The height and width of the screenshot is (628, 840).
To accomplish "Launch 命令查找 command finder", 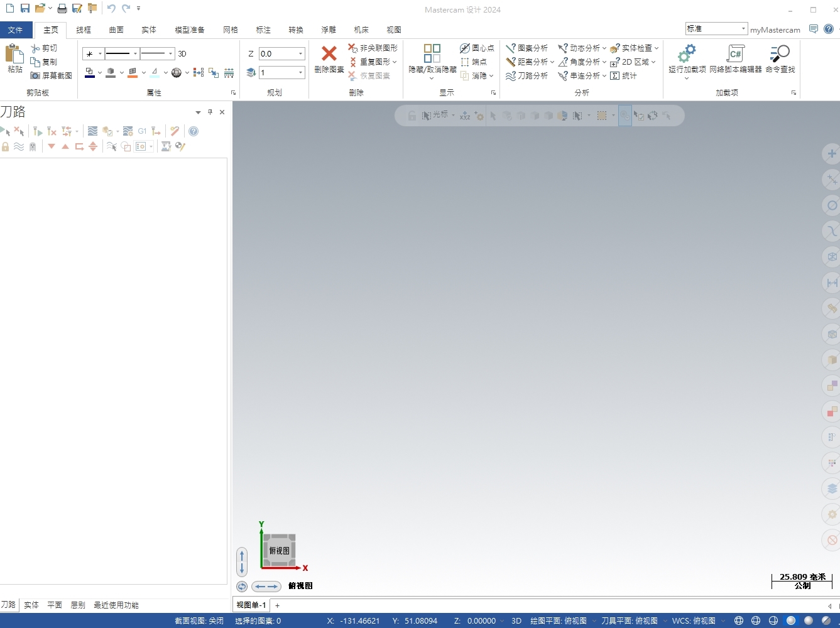I will pos(780,53).
